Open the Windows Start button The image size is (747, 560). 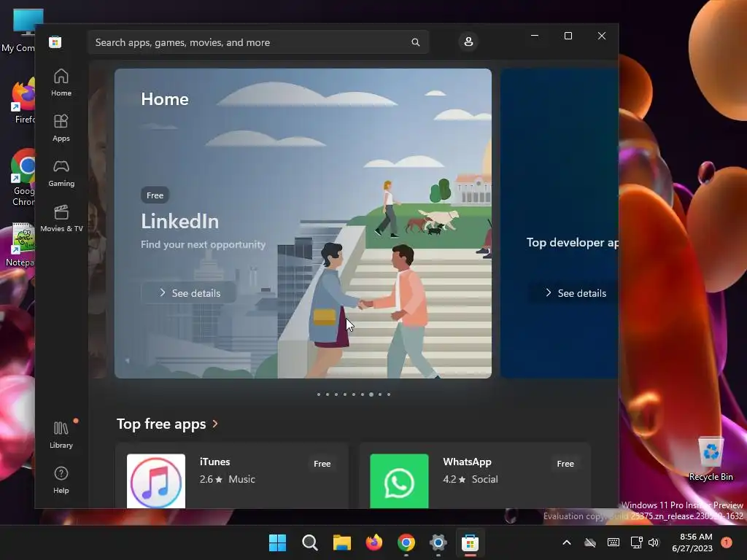point(277,542)
